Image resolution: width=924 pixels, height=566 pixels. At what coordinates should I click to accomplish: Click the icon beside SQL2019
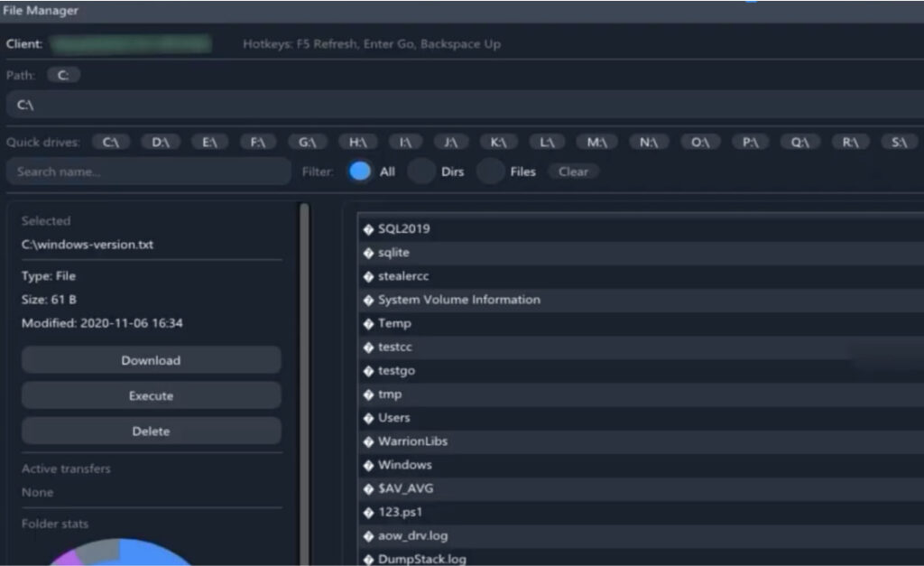pyautogui.click(x=367, y=228)
